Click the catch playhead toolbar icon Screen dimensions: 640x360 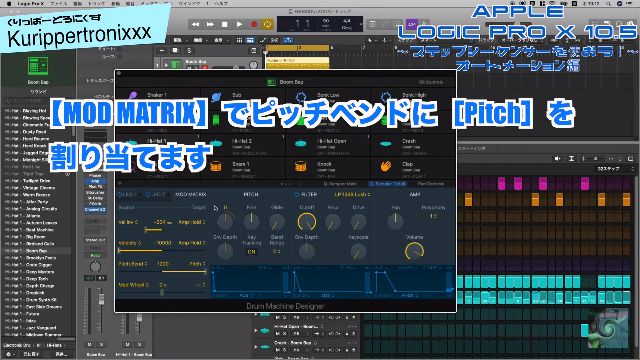click(x=287, y=40)
